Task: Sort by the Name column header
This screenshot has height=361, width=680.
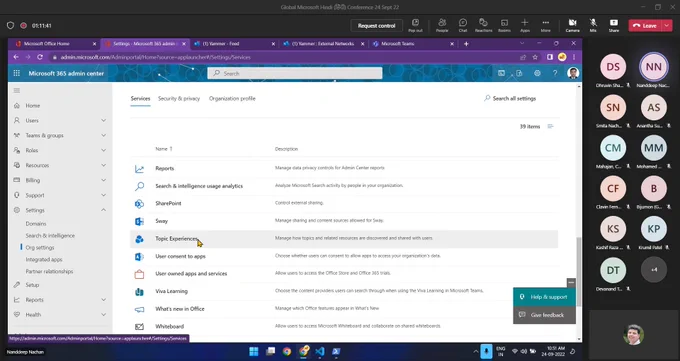Action: click(164, 149)
